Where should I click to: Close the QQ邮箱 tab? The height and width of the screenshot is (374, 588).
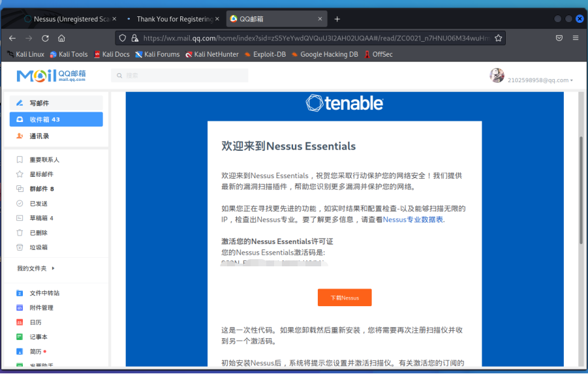click(x=320, y=19)
